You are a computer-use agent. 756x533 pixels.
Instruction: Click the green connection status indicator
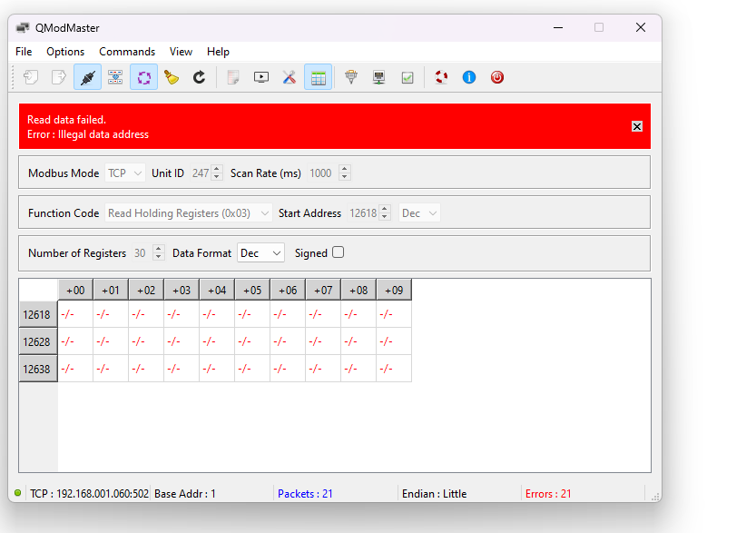coord(18,493)
